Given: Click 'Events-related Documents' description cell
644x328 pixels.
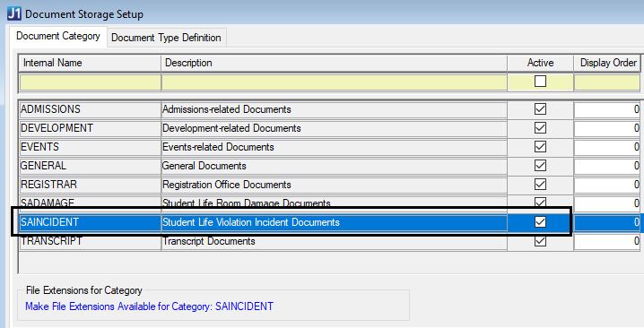Looking at the screenshot, I should 334,147.
